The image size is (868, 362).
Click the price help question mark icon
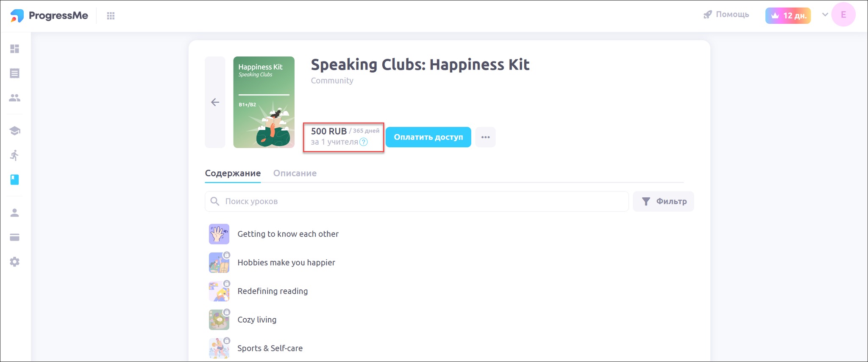click(x=364, y=142)
